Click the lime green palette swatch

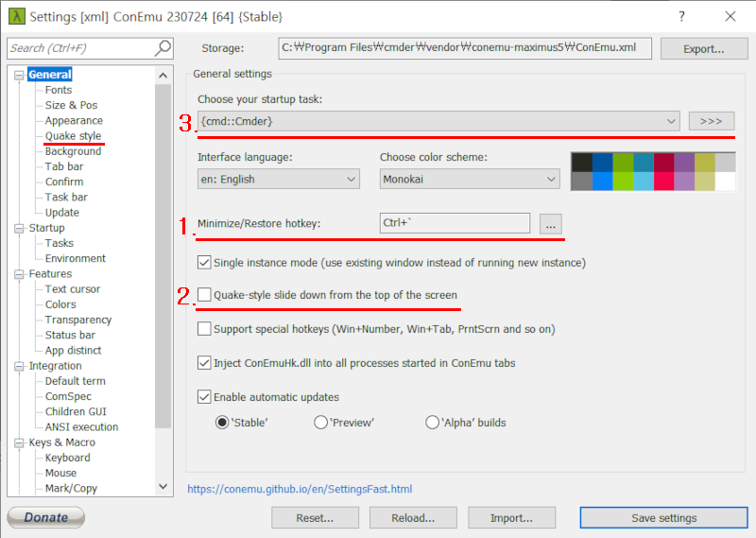(623, 182)
